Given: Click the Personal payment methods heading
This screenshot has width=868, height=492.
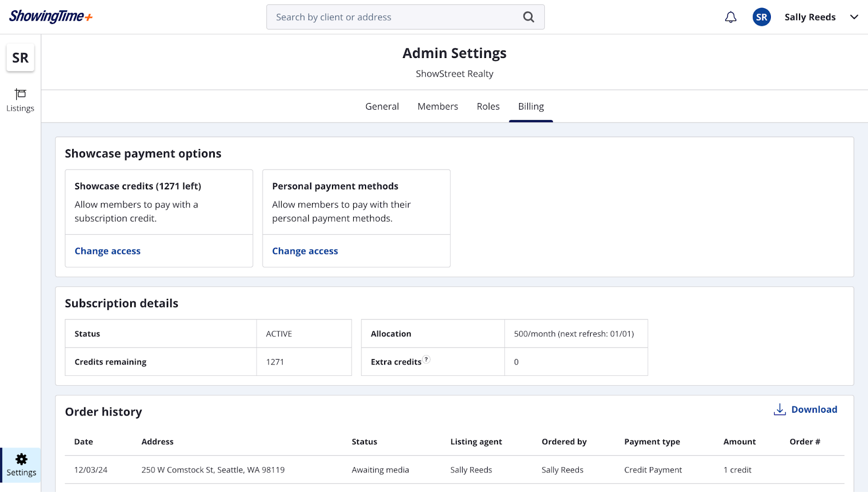Looking at the screenshot, I should (335, 186).
